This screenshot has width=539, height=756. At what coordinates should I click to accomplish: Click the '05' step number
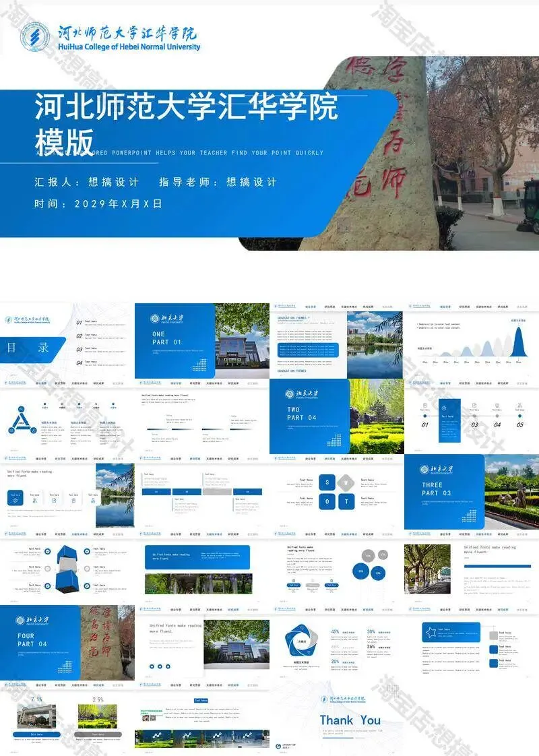coord(519,424)
